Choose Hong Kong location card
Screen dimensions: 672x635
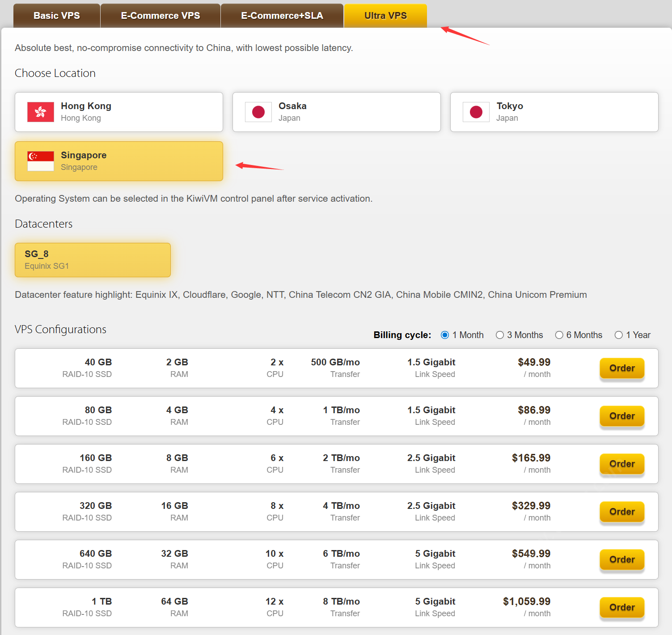119,112
